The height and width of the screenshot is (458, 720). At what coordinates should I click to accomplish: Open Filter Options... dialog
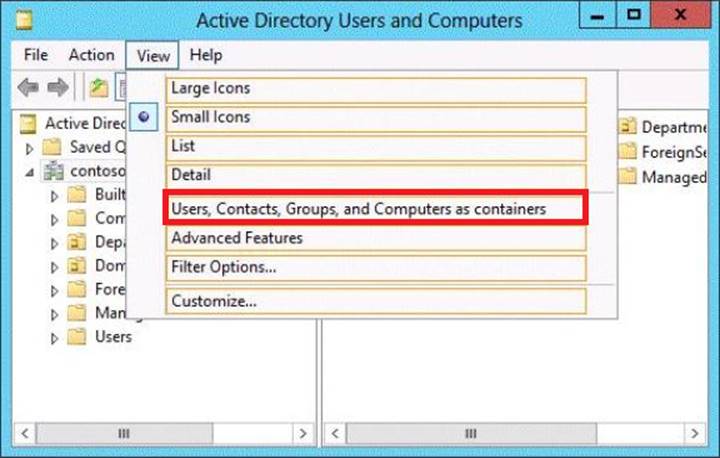point(223,267)
